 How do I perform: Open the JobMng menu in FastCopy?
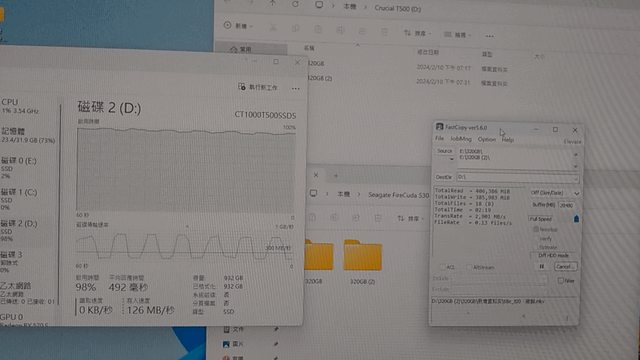[461, 139]
